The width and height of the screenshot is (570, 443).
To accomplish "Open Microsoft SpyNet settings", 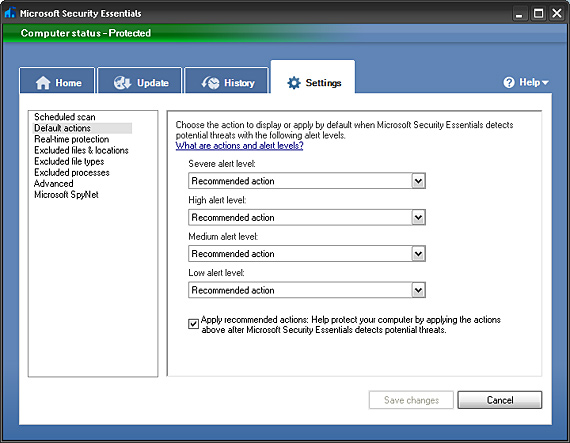I will click(66, 195).
